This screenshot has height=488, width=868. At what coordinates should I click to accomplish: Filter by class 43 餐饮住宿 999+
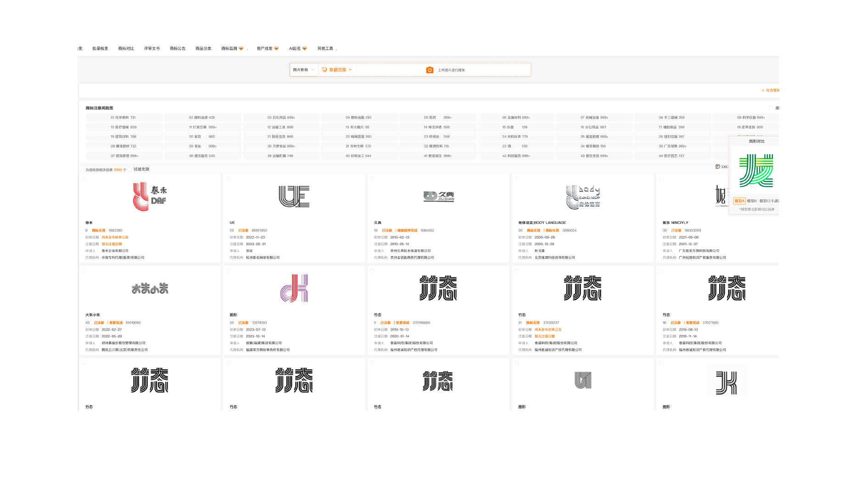point(594,156)
